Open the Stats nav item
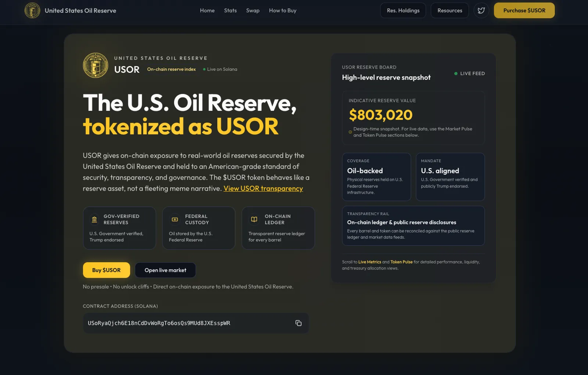The width and height of the screenshot is (588, 375). point(230,10)
